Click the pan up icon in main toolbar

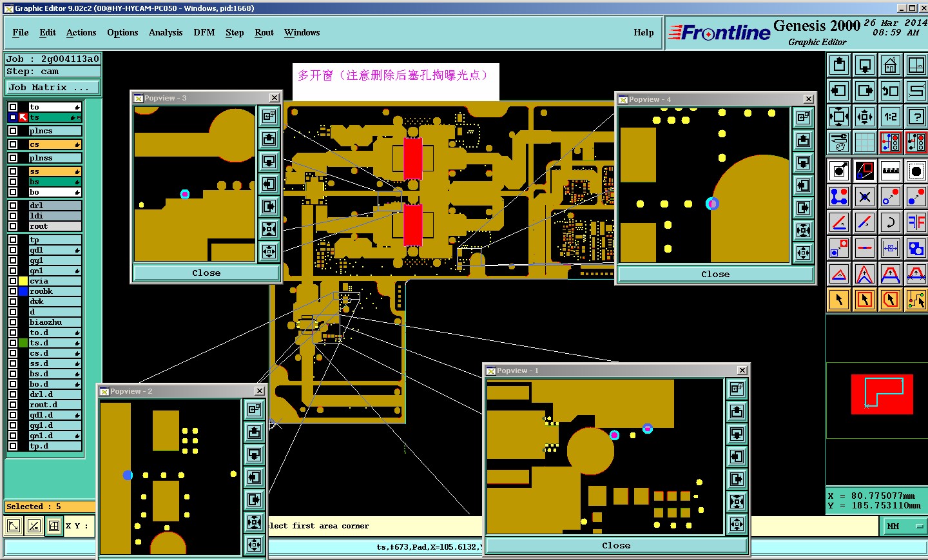839,65
